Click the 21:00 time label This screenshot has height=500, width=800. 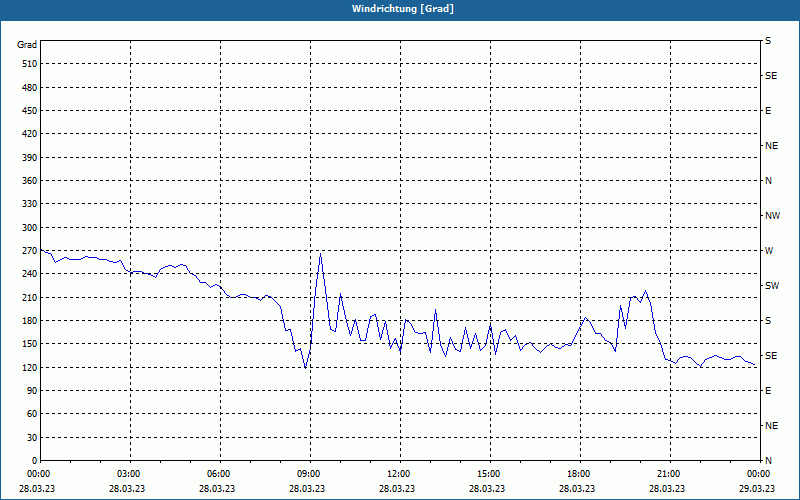click(x=669, y=474)
